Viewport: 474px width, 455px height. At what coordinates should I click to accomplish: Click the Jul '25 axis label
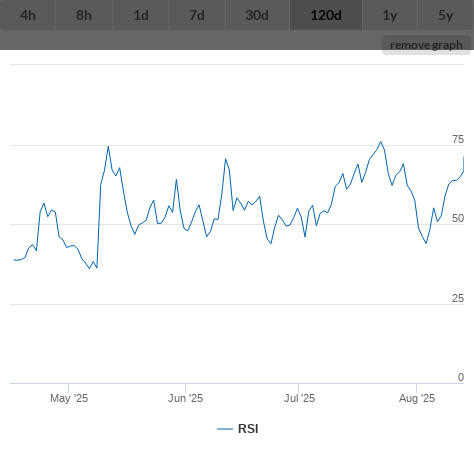(x=299, y=398)
